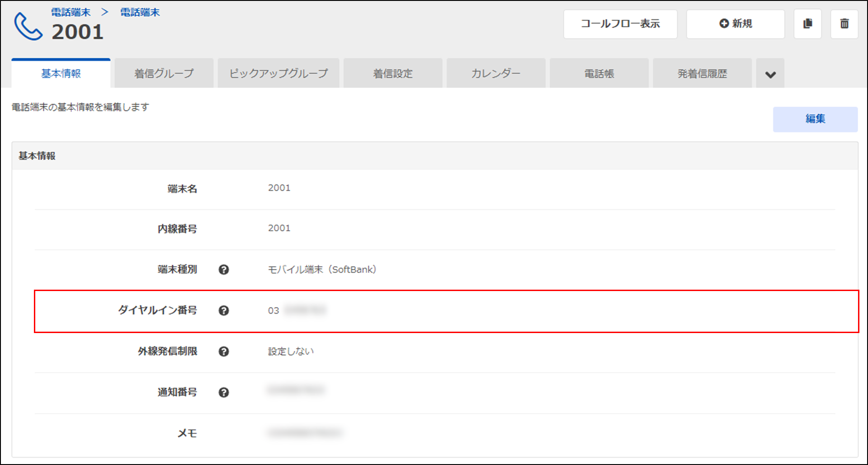Click the copy/duplicate terminal icon
Viewport: 868px width, 465px height.
(x=807, y=24)
